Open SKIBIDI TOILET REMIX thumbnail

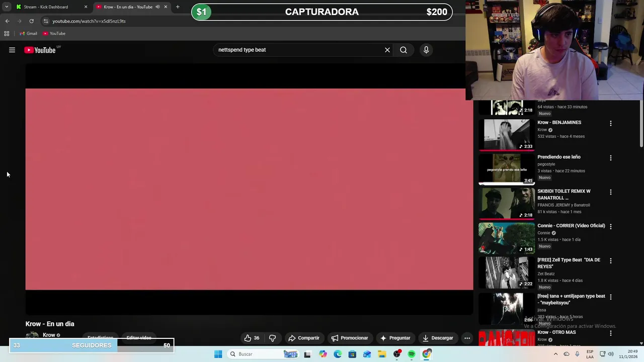tap(507, 203)
